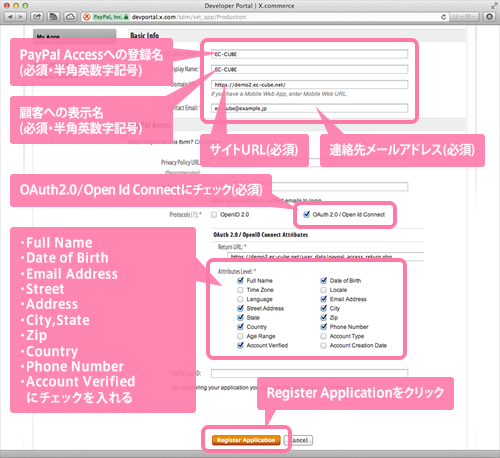Click the PayPal App ID field
This screenshot has width=500, height=458.
tap(309, 373)
